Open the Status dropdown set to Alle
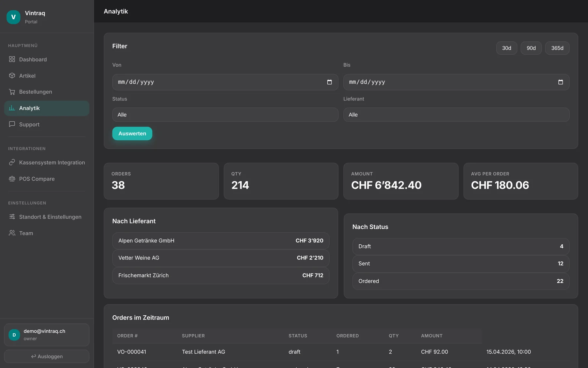The height and width of the screenshot is (368, 588). [225, 115]
